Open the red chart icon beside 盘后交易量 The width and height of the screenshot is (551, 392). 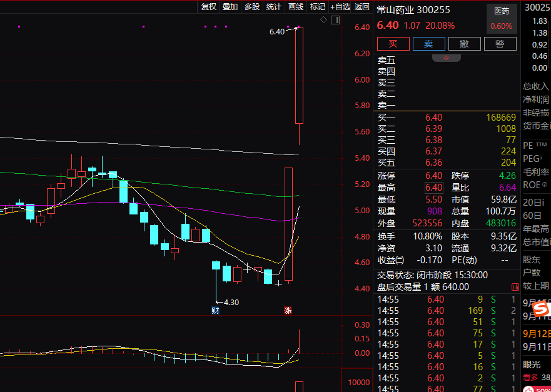tap(515, 286)
